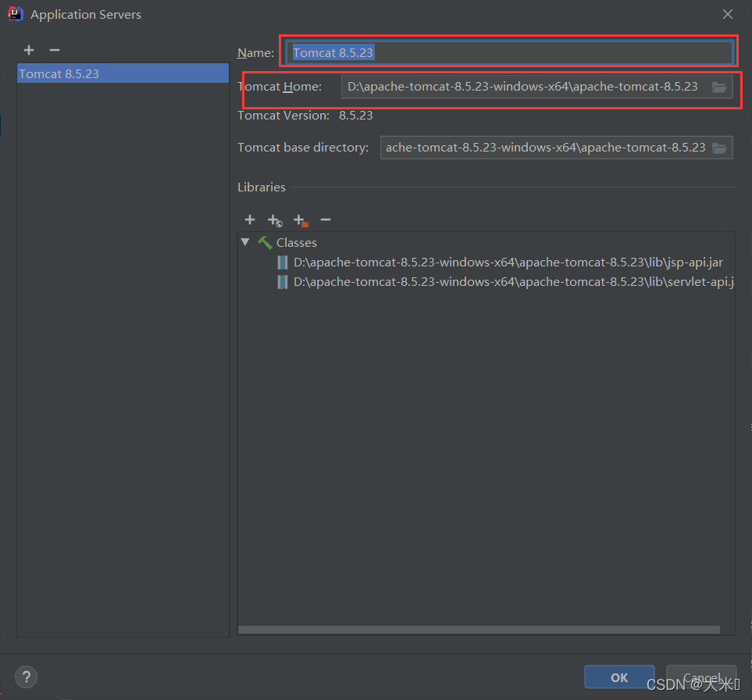Browse for the Tomcat Home folder
This screenshot has height=700, width=752.
click(719, 87)
